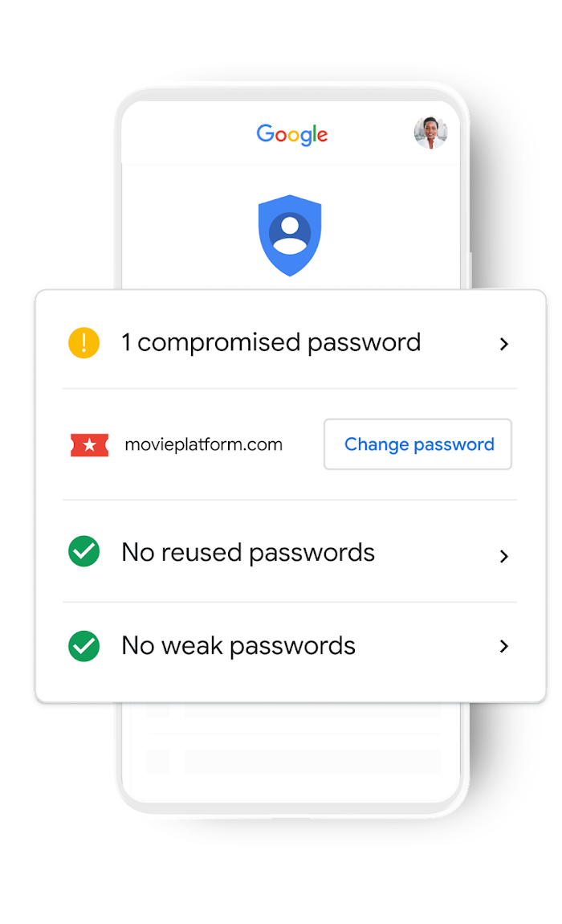Click the last faded placeholder row

[293, 761]
